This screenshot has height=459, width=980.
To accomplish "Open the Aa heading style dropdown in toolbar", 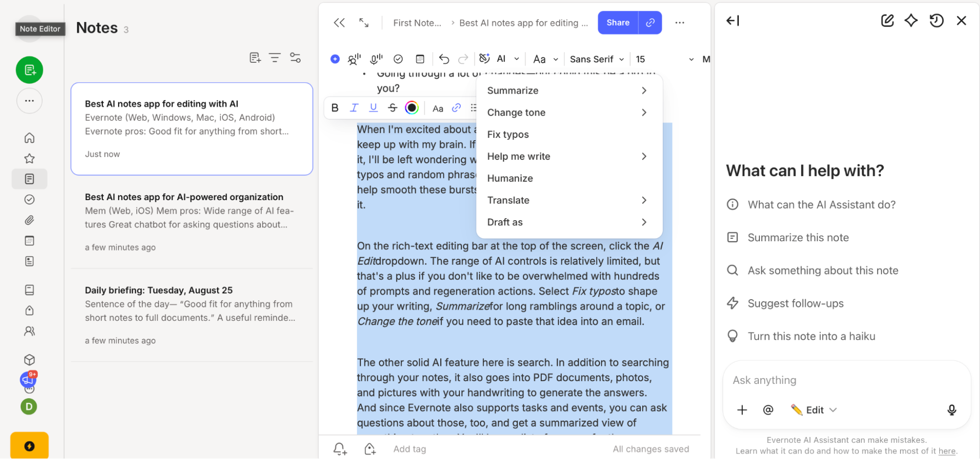I will point(546,59).
